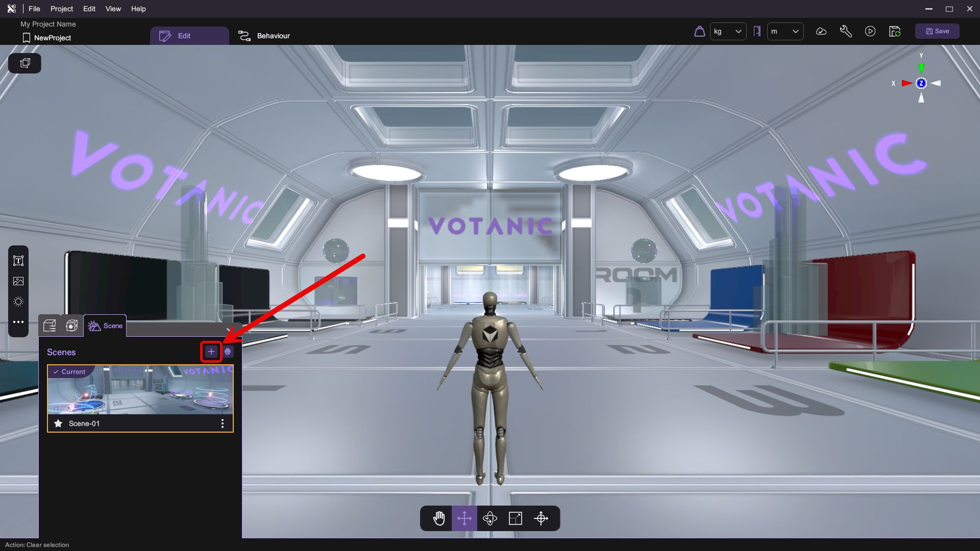Click the light sun icon in sidebar
Screen dimensions: 980x551
coord(18,302)
